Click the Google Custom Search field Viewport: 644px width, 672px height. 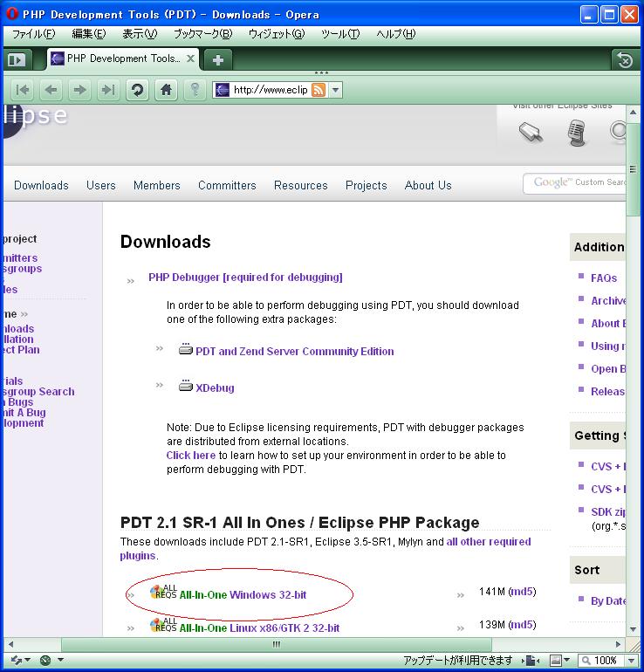tap(575, 183)
